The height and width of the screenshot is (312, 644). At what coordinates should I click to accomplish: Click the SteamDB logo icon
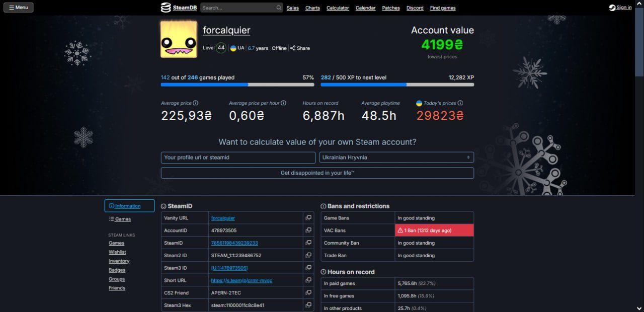pyautogui.click(x=166, y=8)
